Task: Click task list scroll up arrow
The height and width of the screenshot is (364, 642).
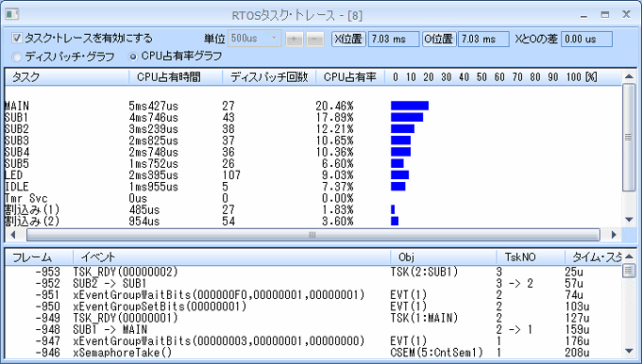Action: pyautogui.click(x=629, y=76)
